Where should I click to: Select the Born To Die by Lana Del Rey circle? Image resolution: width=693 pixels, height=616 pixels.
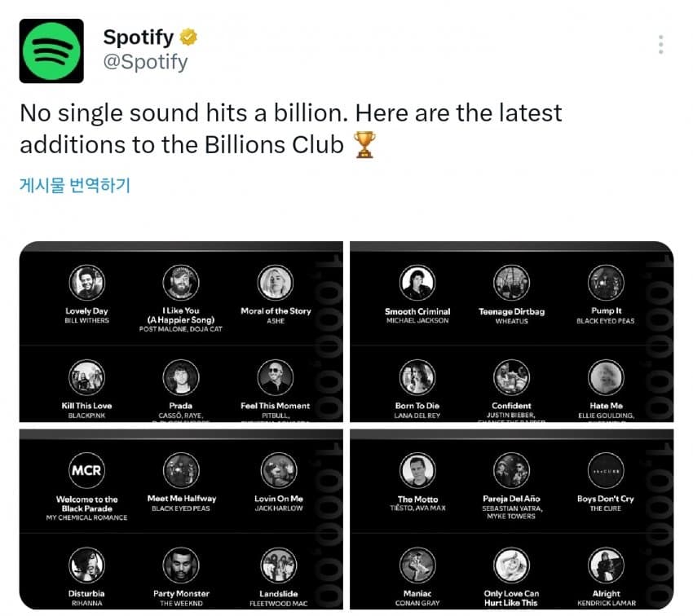click(x=417, y=378)
